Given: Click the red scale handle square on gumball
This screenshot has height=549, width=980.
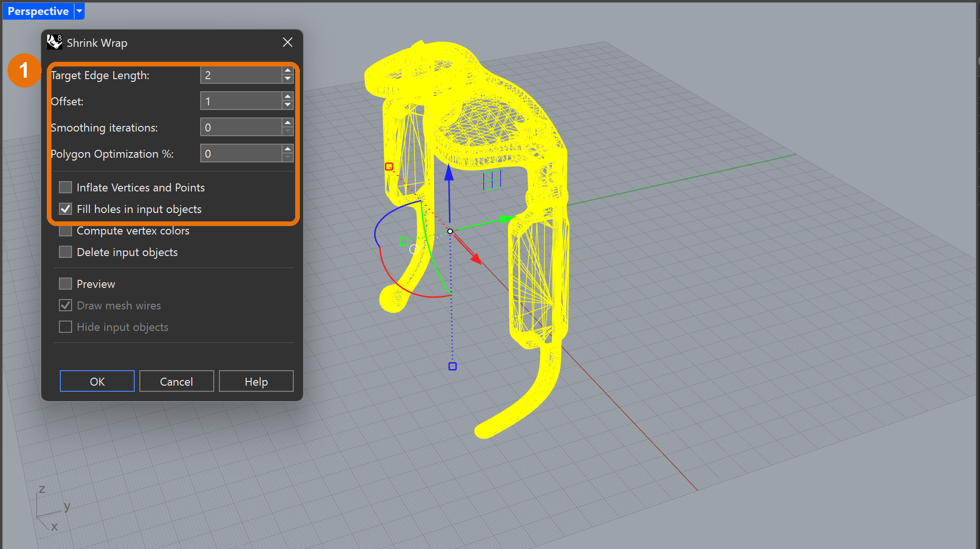Looking at the screenshot, I should pos(389,166).
